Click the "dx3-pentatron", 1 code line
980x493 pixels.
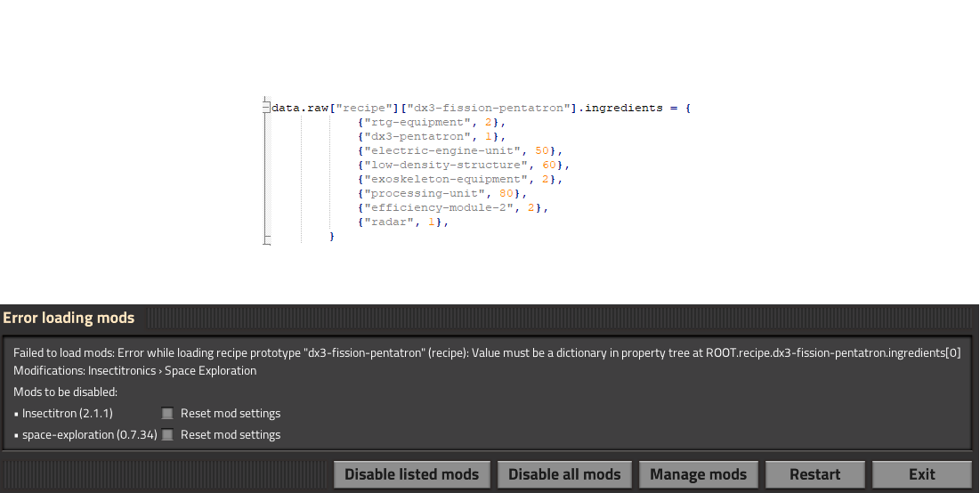[x=432, y=137]
